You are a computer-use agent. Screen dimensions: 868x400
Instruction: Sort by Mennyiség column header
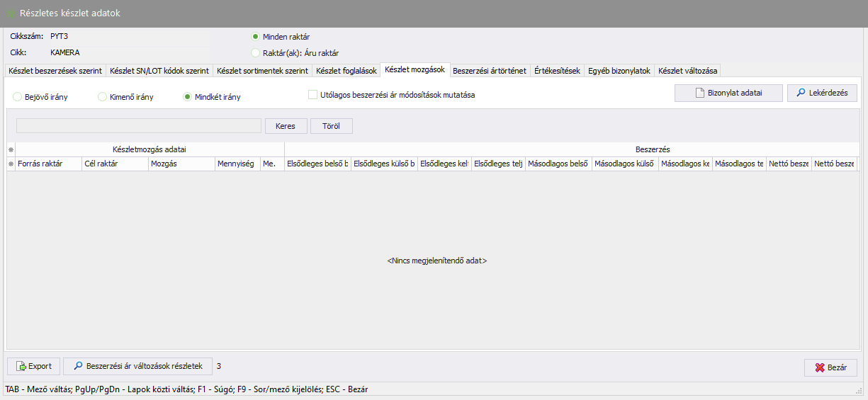237,164
